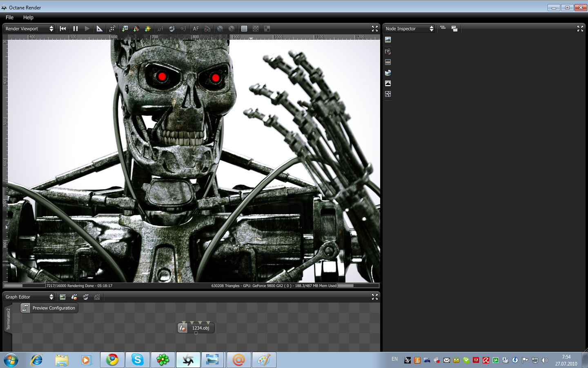Select the yellow-striped panel icon in Node Inspector
Screen dimensions: 588x368
pyautogui.click(x=388, y=62)
